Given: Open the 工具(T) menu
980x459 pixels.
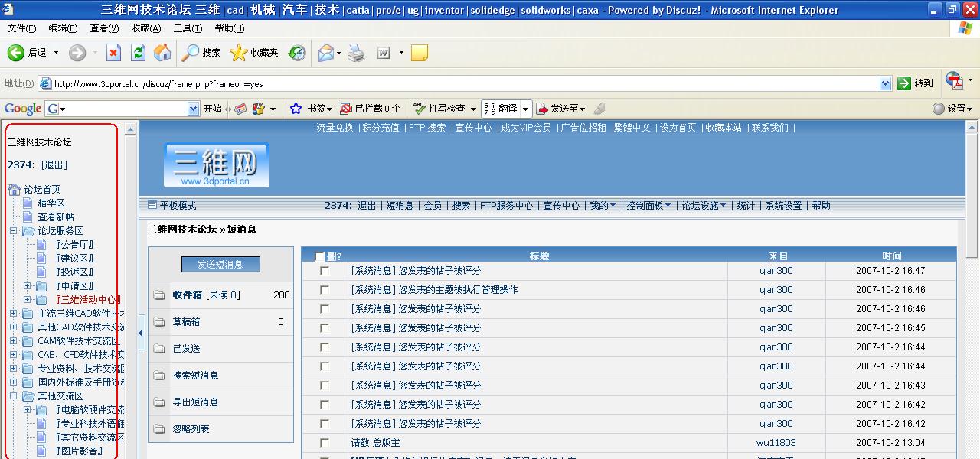Looking at the screenshot, I should [188, 28].
